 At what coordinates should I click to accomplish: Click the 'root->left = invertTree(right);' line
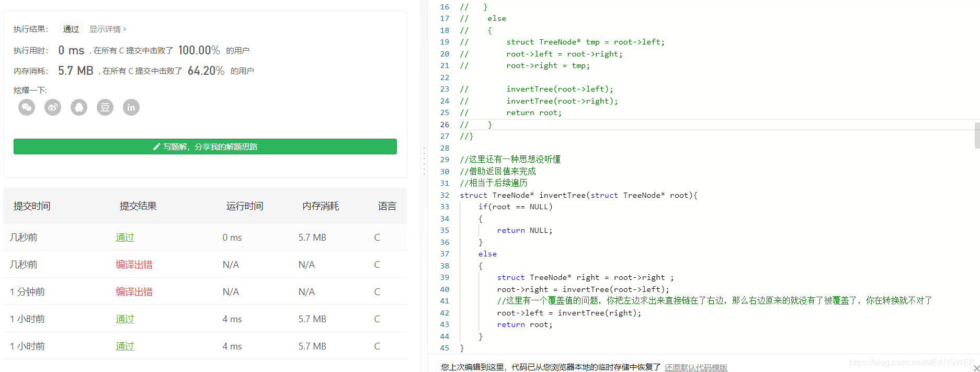(x=569, y=313)
